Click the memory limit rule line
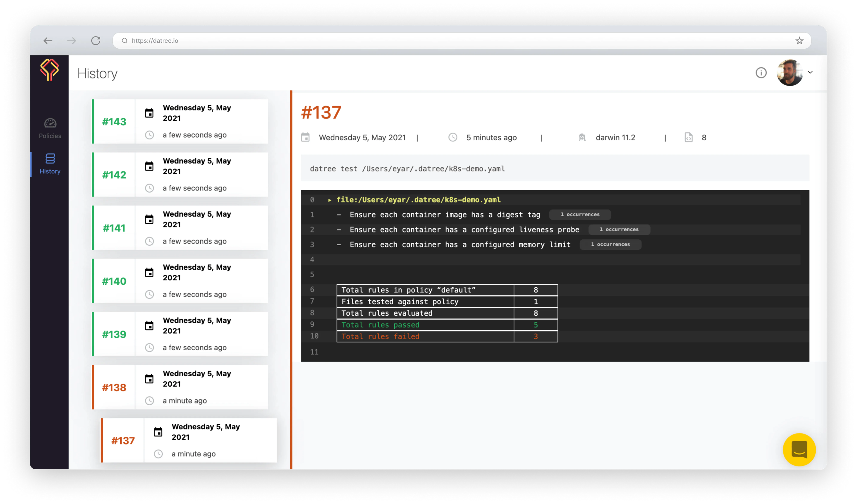 [x=460, y=245]
